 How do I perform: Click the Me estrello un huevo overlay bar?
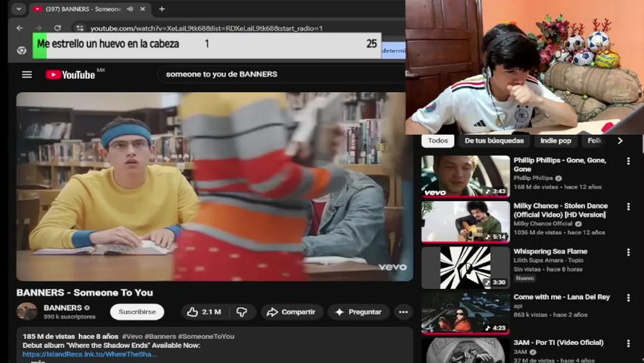pyautogui.click(x=207, y=46)
